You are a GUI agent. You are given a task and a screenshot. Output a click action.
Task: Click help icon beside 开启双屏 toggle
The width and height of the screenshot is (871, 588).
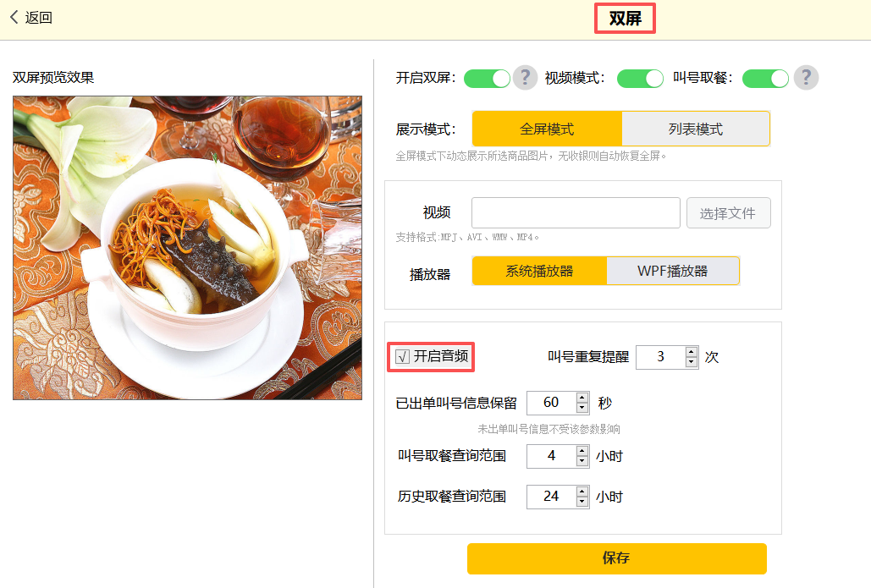point(526,78)
